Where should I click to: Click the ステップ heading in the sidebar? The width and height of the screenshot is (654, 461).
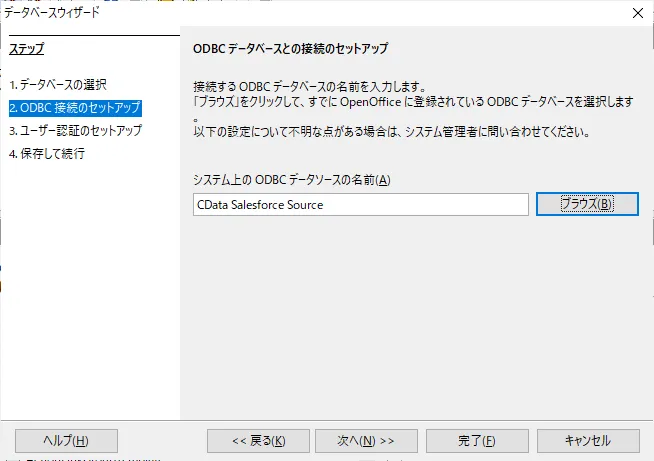coord(27,48)
